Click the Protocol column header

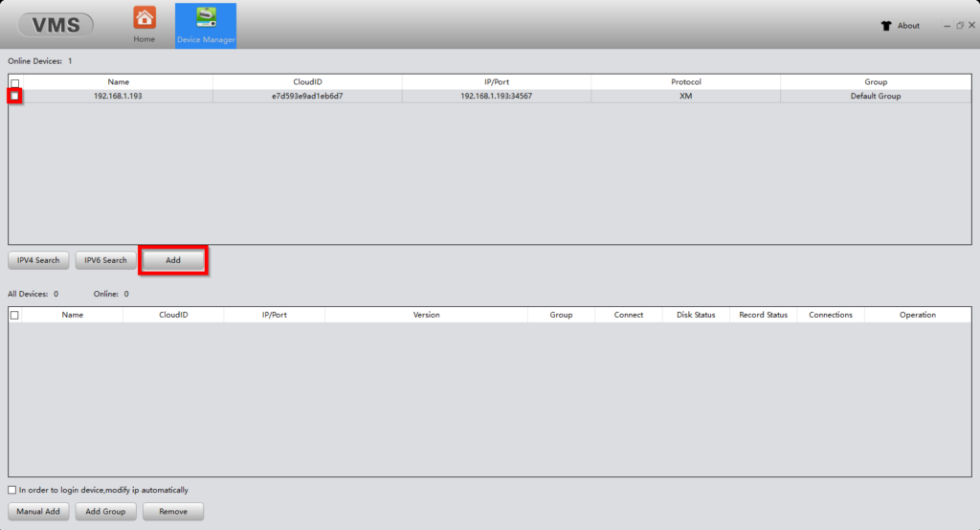(685, 82)
